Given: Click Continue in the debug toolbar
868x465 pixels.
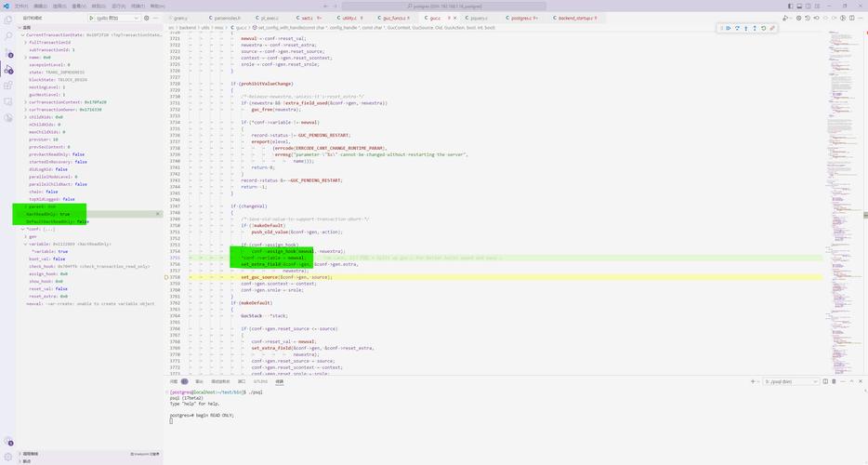Looking at the screenshot, I should pyautogui.click(x=729, y=28).
